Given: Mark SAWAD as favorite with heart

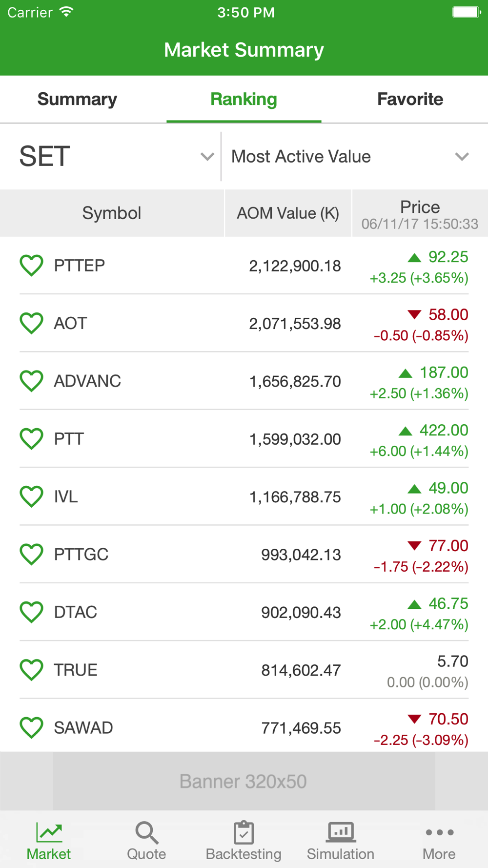Looking at the screenshot, I should pos(32,728).
